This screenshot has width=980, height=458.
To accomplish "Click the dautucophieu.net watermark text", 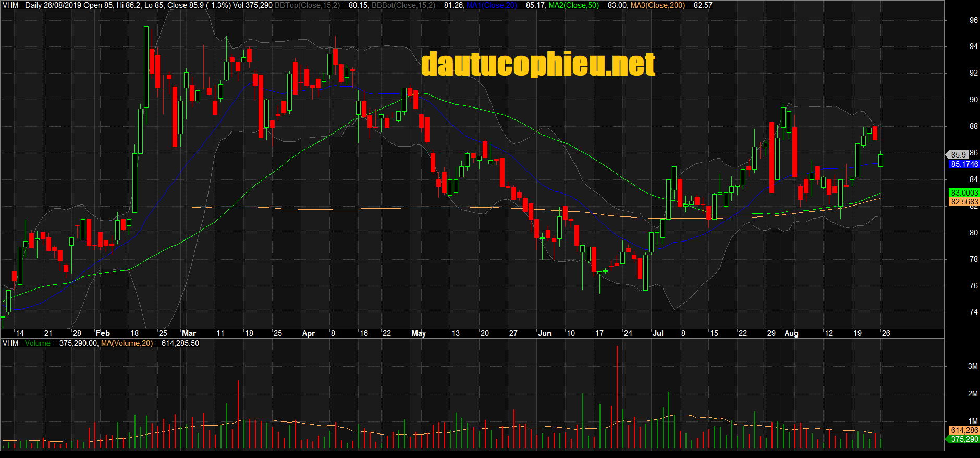I will tap(538, 64).
